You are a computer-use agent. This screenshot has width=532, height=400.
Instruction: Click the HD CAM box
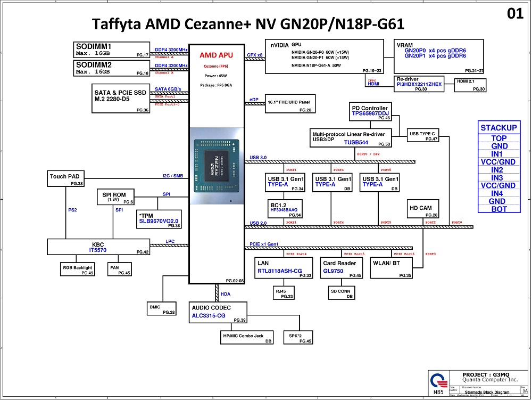(423, 209)
